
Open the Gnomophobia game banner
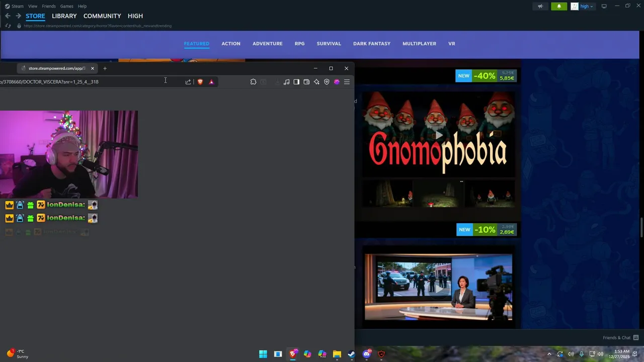tap(439, 135)
